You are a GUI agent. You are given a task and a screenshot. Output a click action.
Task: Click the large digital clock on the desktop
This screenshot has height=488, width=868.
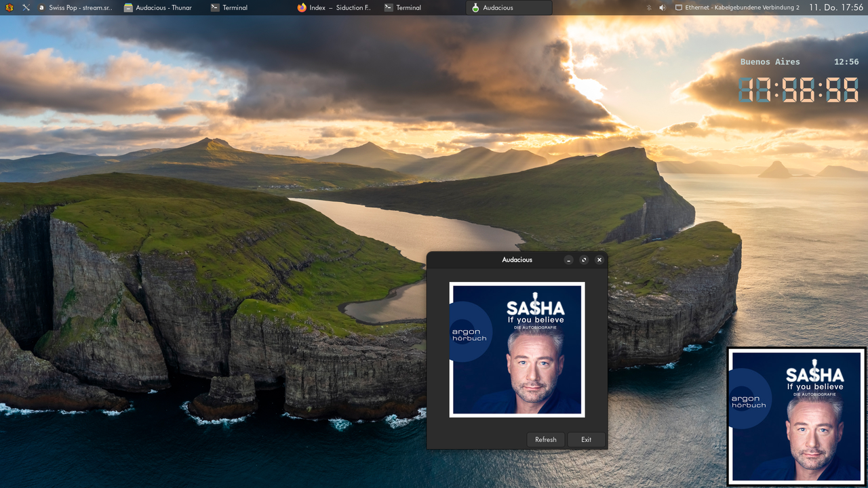[x=799, y=89]
